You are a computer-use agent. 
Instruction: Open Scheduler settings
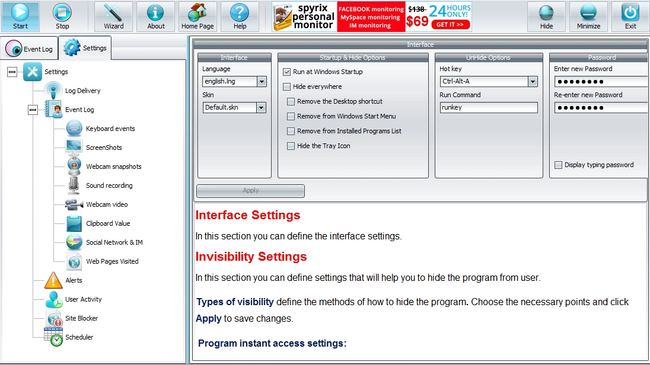click(x=79, y=337)
